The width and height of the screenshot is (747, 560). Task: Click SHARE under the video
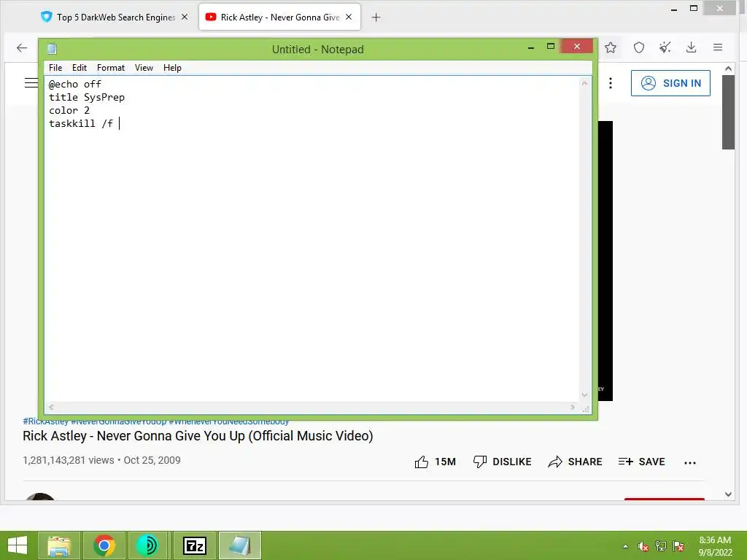tap(575, 462)
